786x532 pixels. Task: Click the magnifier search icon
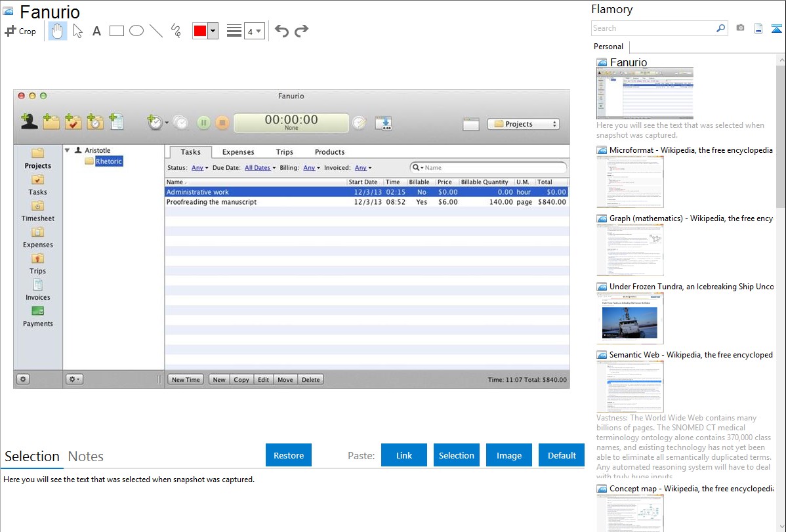721,28
